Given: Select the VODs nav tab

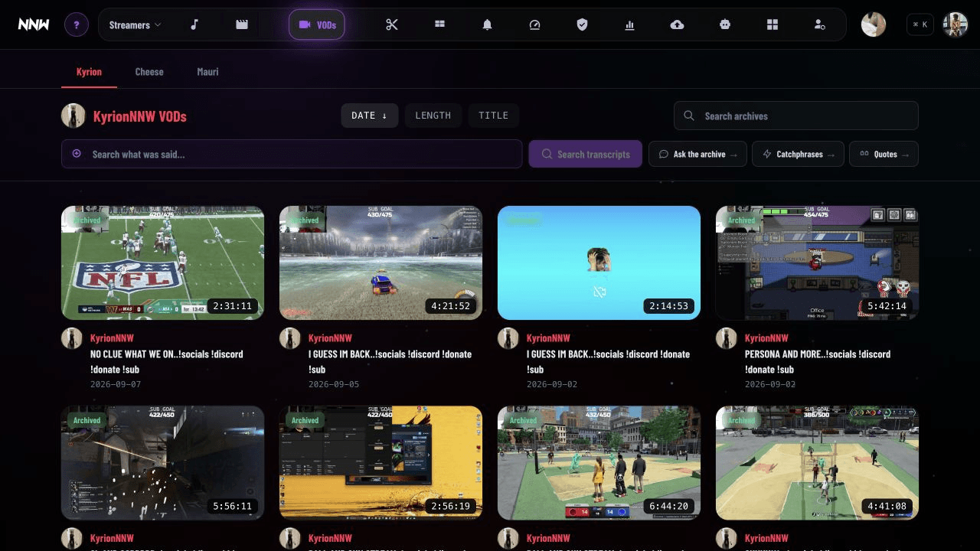Looking at the screenshot, I should 317,24.
